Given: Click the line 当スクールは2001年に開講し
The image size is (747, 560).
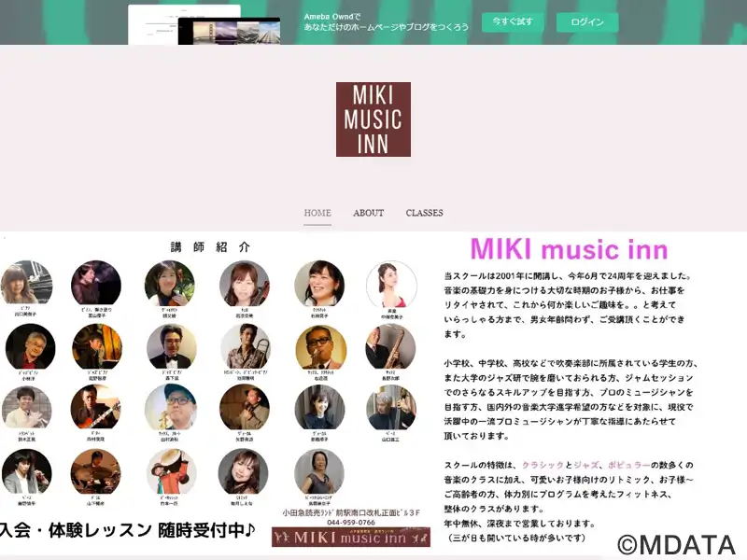Looking at the screenshot, I should point(568,275).
